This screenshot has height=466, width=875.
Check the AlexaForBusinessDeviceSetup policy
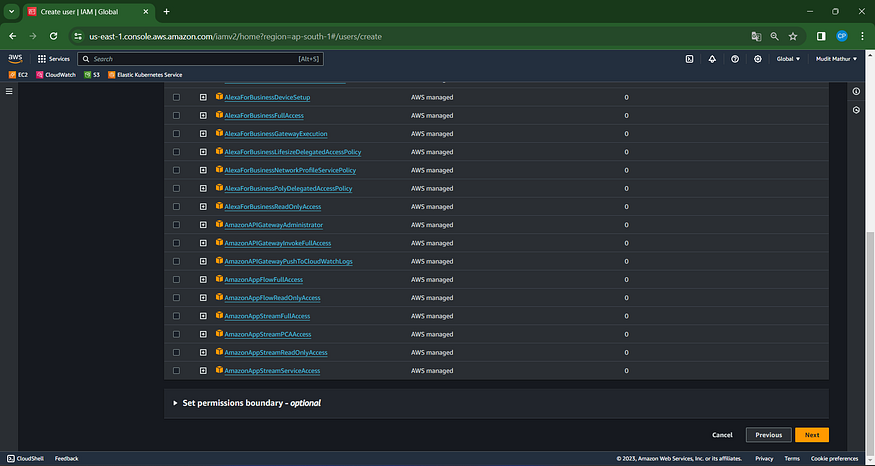tap(176, 97)
